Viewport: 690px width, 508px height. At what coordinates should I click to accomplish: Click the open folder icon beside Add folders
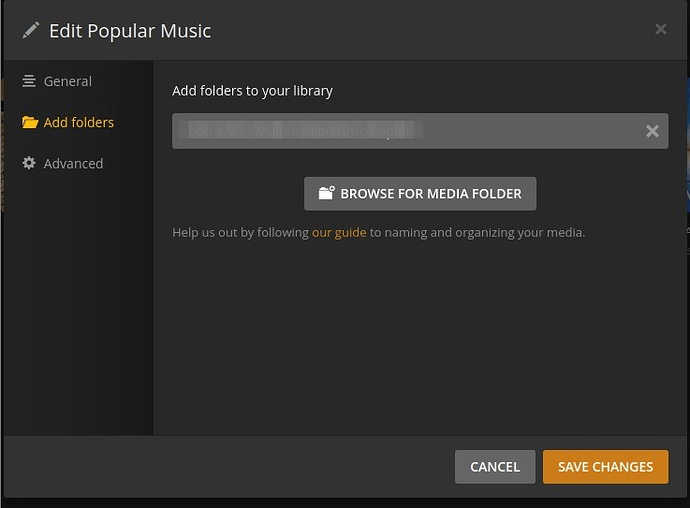(29, 122)
